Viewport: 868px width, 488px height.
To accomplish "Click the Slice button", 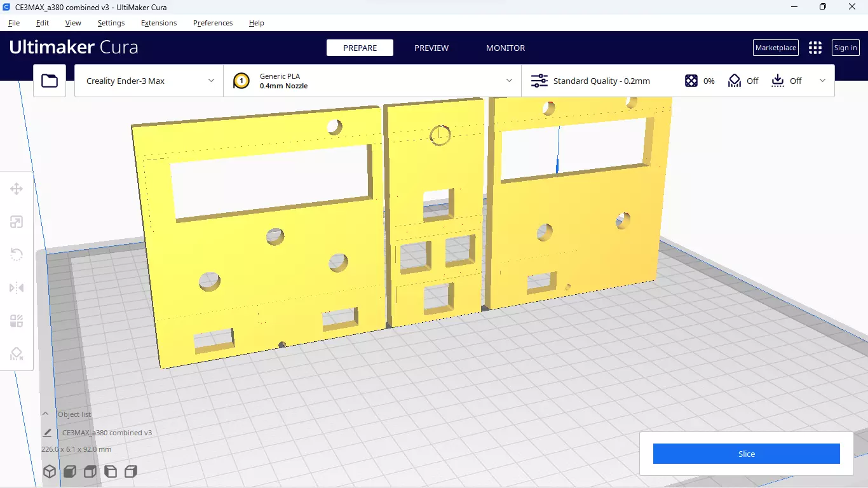I will coord(747,454).
